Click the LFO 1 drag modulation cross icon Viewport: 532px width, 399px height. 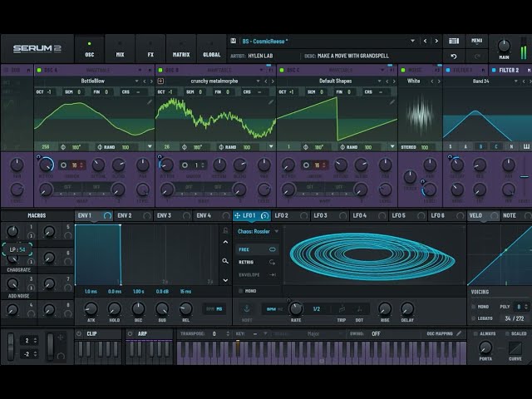pyautogui.click(x=238, y=215)
